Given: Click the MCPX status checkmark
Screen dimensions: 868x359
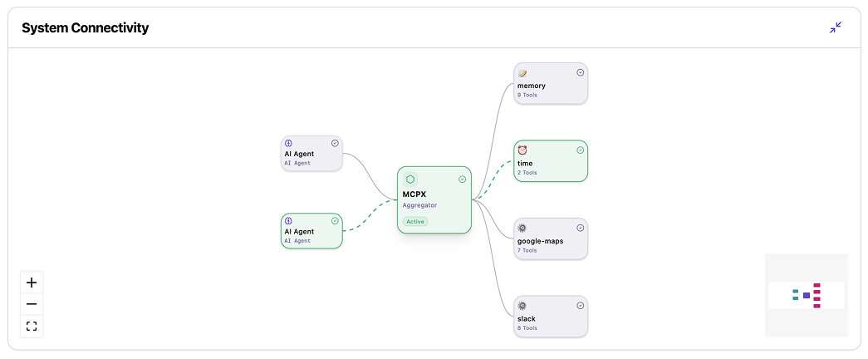Looking at the screenshot, I should [x=462, y=179].
